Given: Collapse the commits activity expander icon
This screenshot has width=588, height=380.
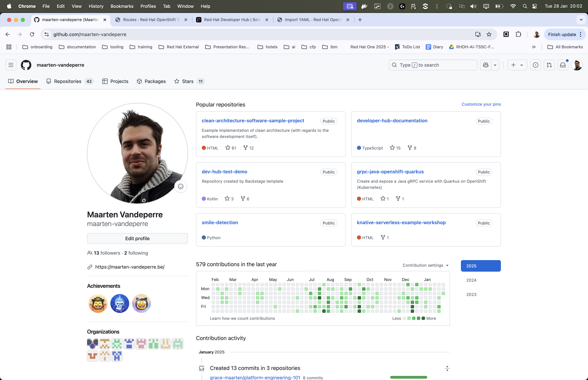Looking at the screenshot, I should [447, 368].
